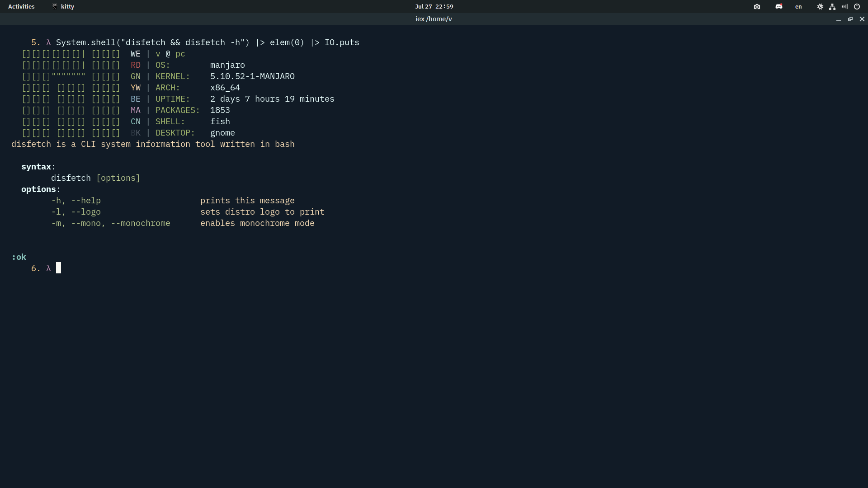868x488 pixels.
Task: Click the screenshot camera icon in top bar
Action: pyautogui.click(x=757, y=7)
